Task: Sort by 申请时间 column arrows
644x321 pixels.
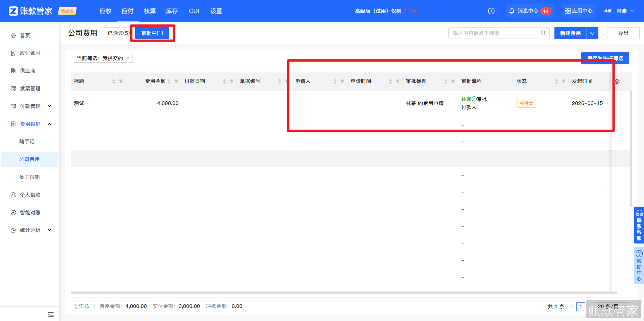Action: coord(390,81)
